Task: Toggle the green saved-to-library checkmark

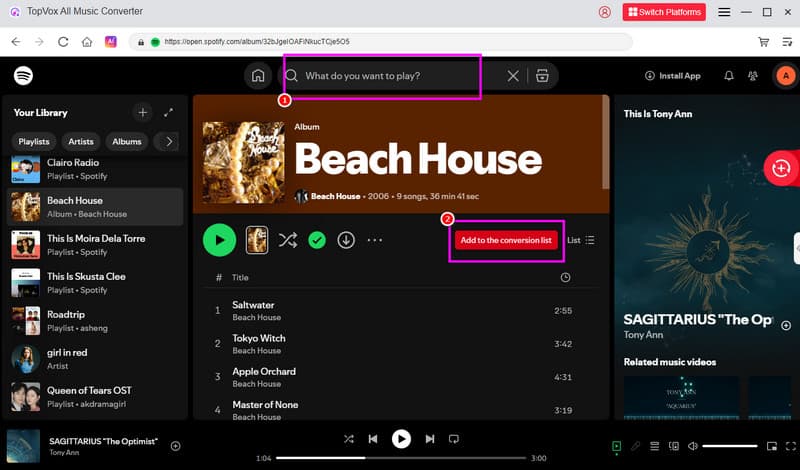Action: tap(317, 240)
